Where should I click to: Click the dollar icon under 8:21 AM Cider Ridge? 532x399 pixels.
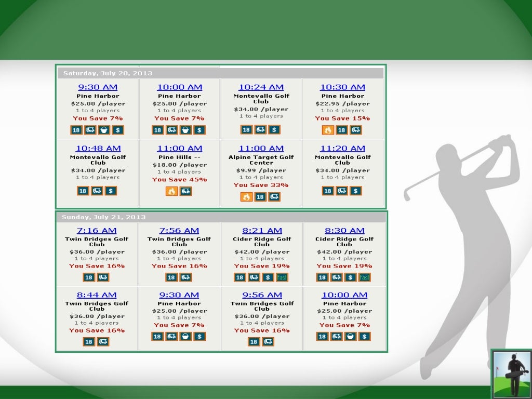[x=268, y=277]
